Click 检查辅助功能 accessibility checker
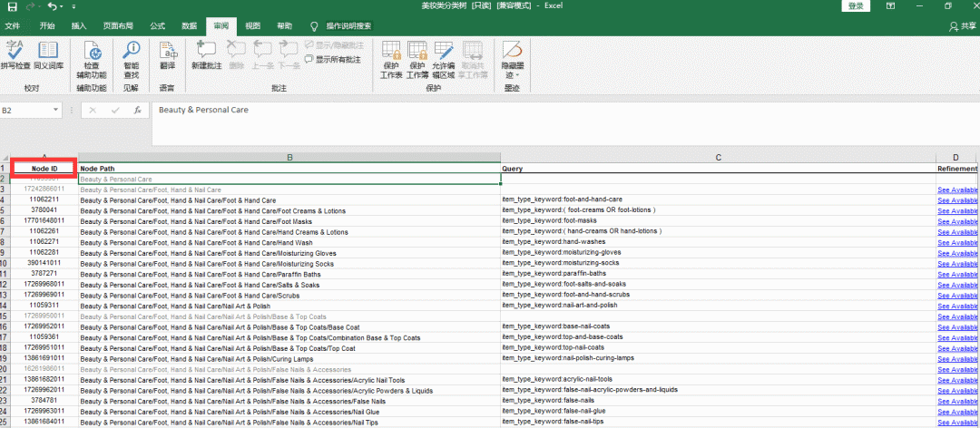Viewport: 980px width, 428px height. tap(92, 60)
